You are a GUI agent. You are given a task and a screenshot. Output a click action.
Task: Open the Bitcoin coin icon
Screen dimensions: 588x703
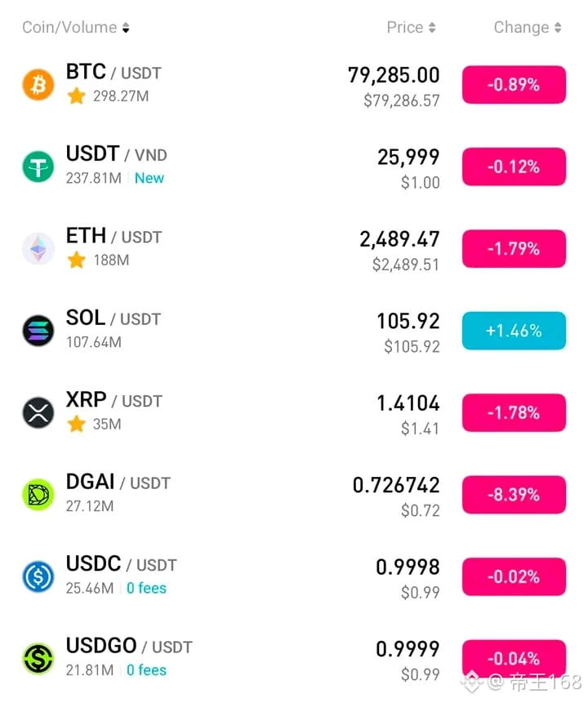tap(38, 85)
